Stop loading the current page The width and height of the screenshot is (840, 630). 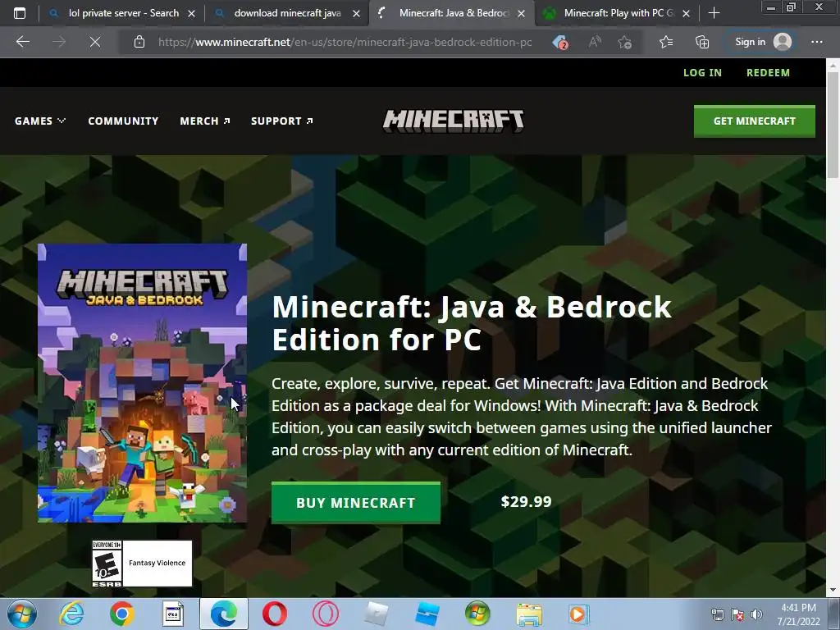pos(95,42)
